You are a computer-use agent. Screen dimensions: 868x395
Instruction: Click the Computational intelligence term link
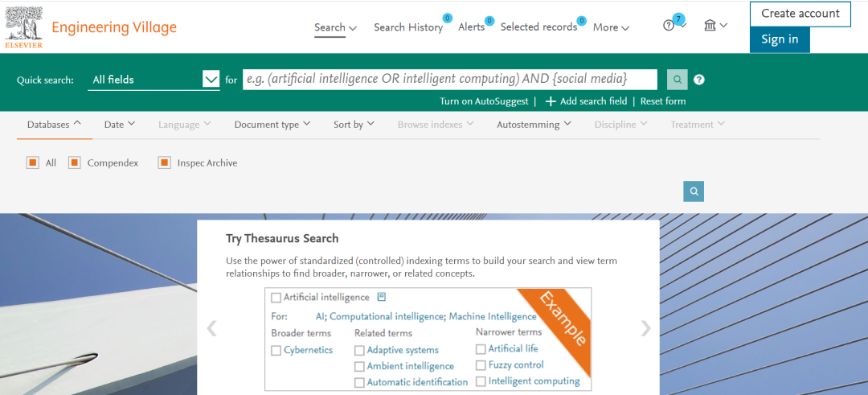(387, 317)
